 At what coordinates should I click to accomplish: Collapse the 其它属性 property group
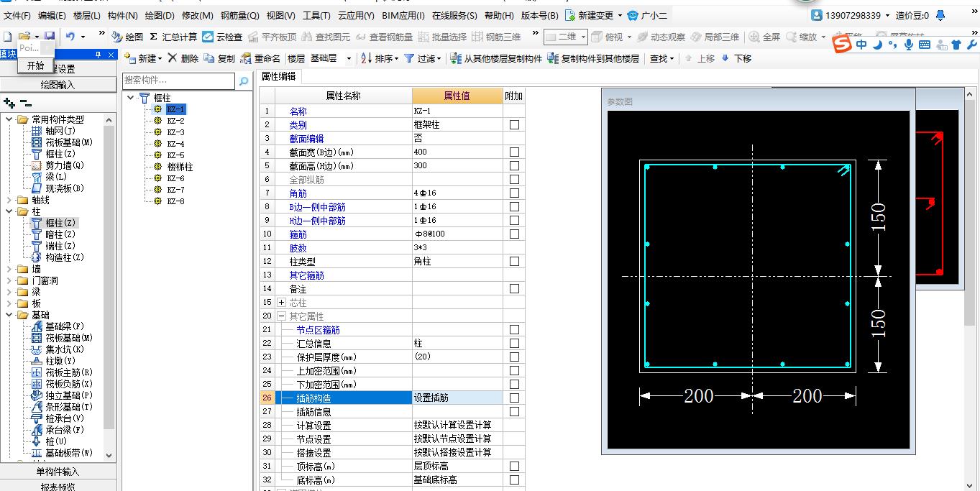(282, 316)
